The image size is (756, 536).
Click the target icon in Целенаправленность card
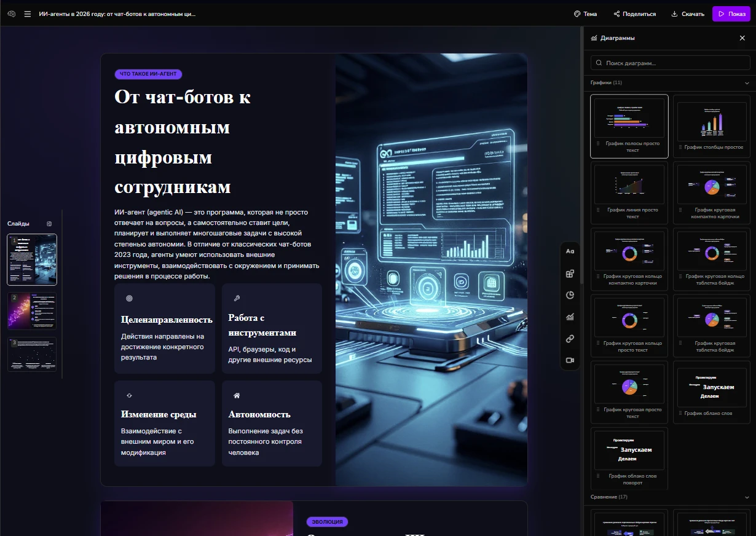[x=129, y=298]
